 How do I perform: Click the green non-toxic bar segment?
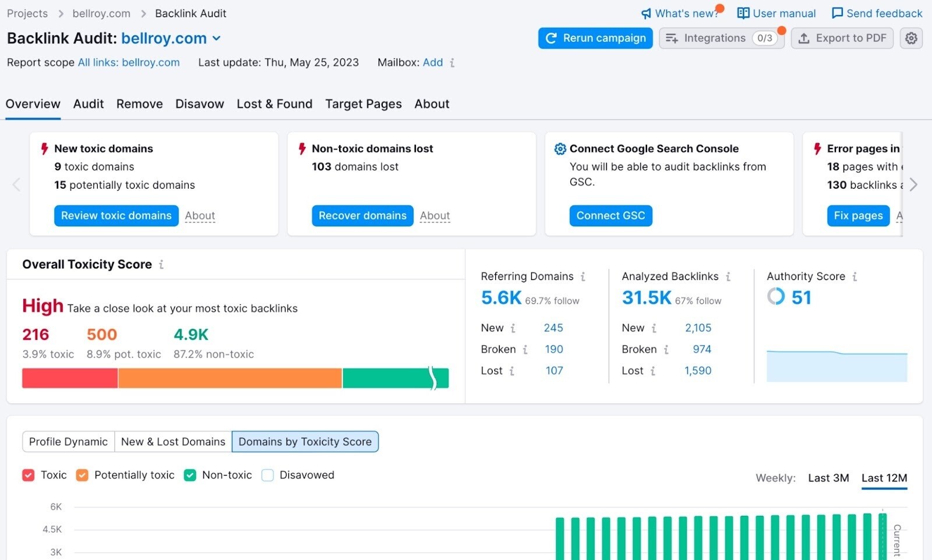click(396, 378)
